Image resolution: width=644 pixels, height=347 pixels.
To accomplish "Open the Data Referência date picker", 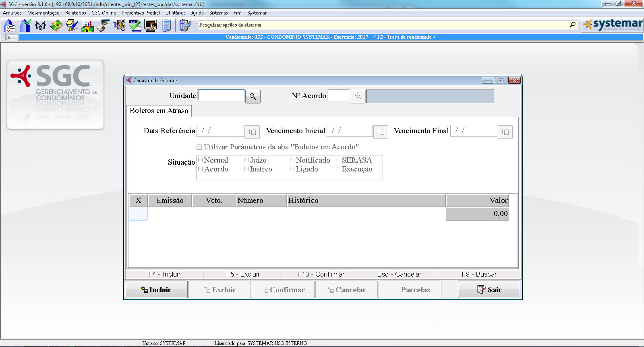I will coord(252,132).
